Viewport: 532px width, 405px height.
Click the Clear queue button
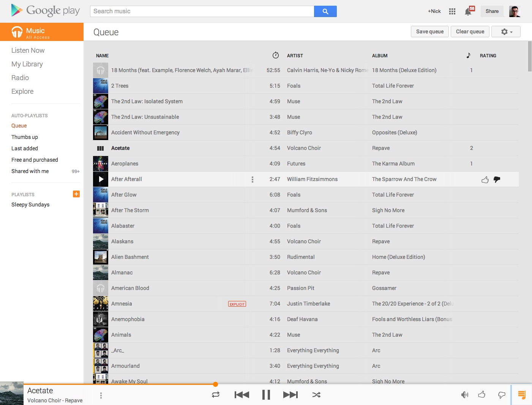click(470, 32)
